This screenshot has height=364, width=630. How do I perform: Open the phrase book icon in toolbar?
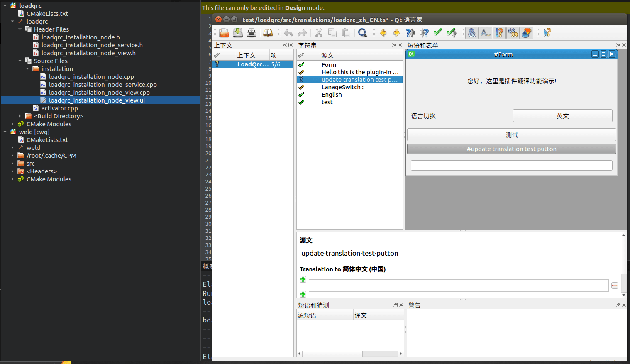[x=268, y=33]
